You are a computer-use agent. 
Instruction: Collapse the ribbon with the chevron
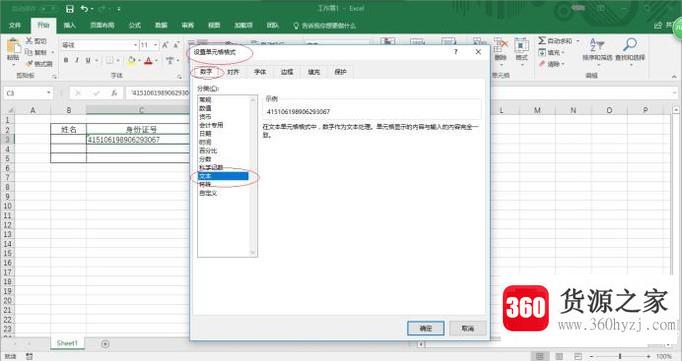tap(674, 76)
